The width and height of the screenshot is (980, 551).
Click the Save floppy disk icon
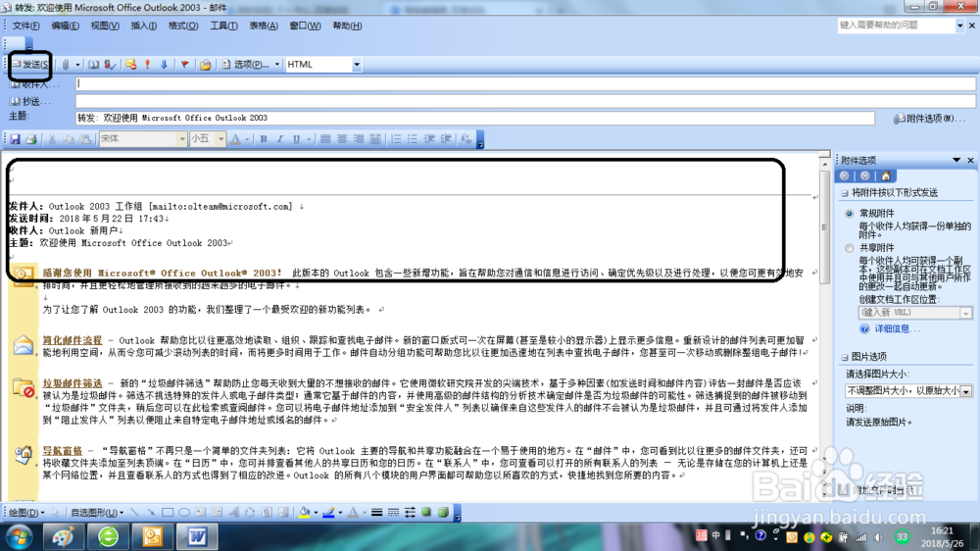pos(15,139)
